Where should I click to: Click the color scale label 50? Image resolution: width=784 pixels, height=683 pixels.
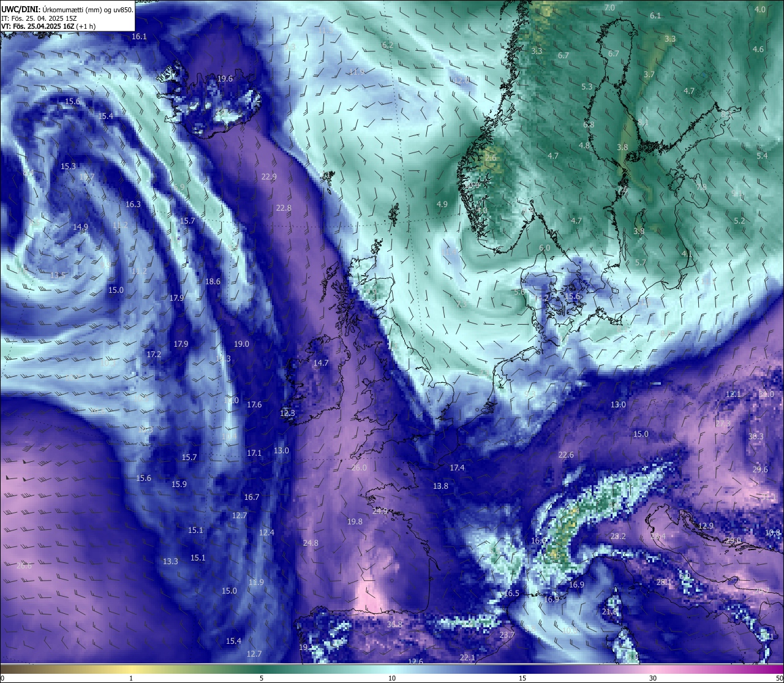point(778,678)
